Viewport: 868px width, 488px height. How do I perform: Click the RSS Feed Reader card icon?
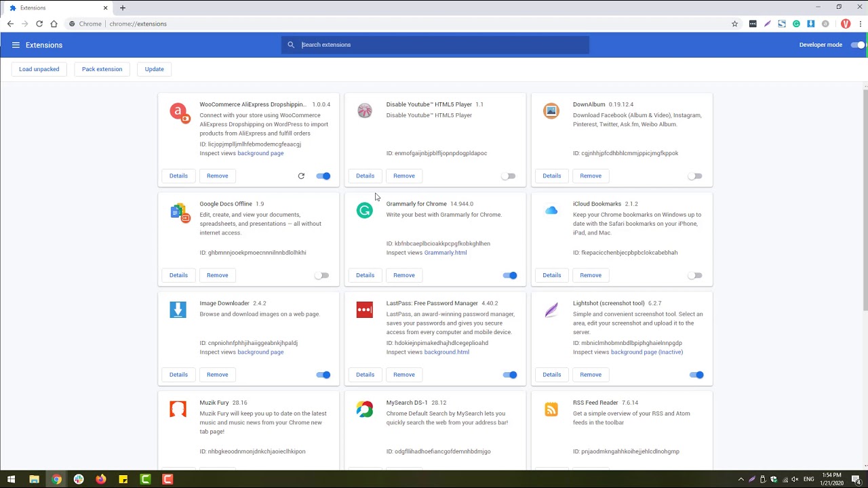(x=551, y=409)
